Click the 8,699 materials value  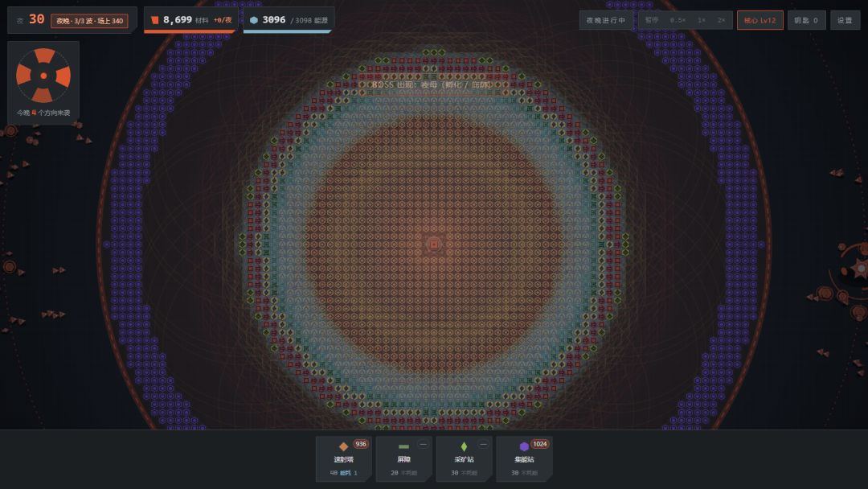[177, 20]
